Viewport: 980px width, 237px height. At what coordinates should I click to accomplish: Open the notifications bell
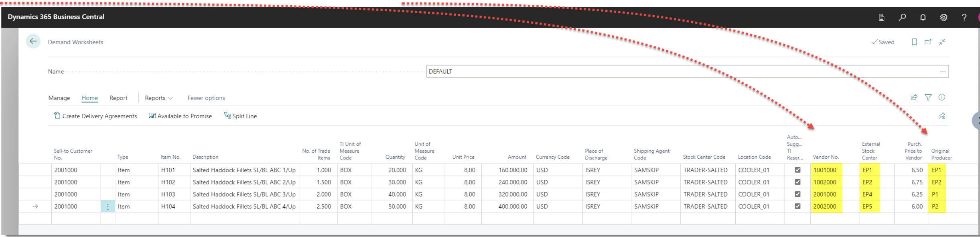(x=923, y=17)
